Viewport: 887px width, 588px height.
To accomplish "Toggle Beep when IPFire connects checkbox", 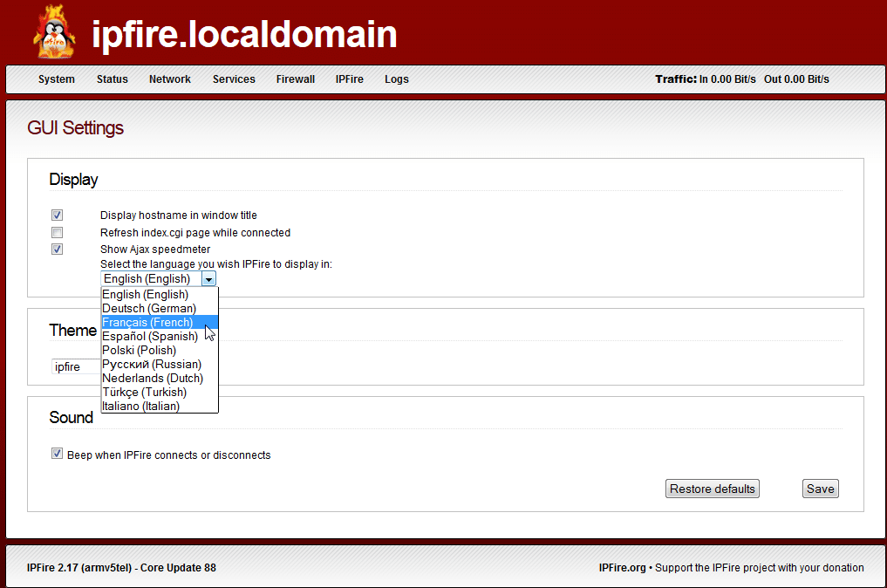I will coord(58,454).
